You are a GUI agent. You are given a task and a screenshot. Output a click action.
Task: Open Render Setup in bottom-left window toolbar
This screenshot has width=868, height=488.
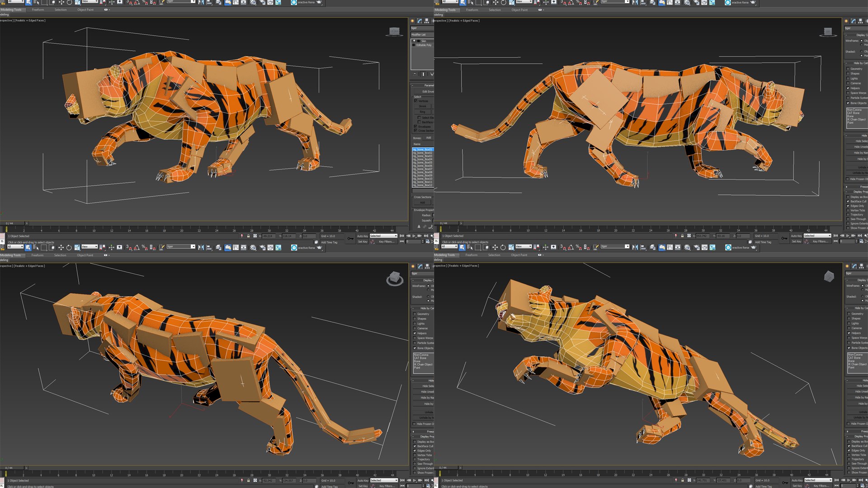(x=262, y=248)
